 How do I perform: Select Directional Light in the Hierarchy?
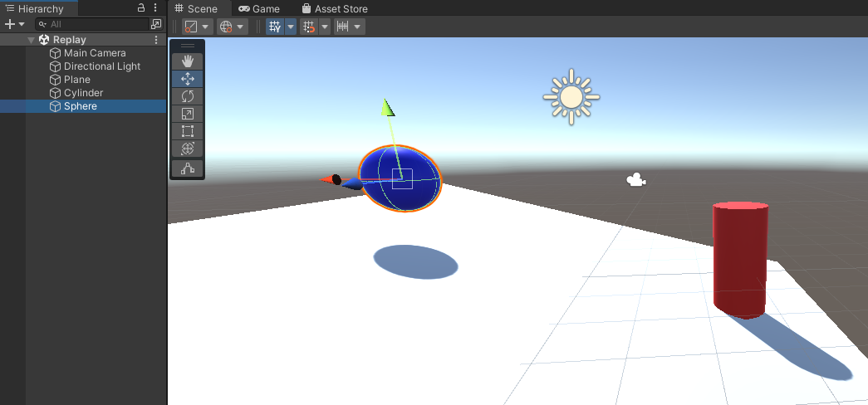pos(102,66)
